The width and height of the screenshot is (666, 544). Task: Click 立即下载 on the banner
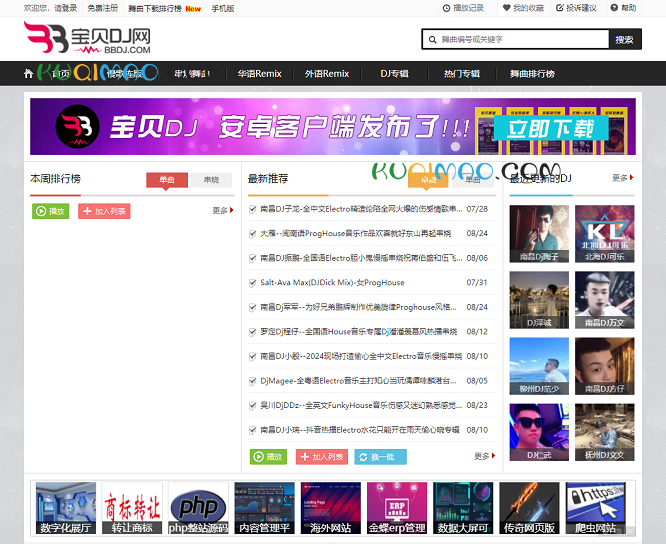[550, 129]
